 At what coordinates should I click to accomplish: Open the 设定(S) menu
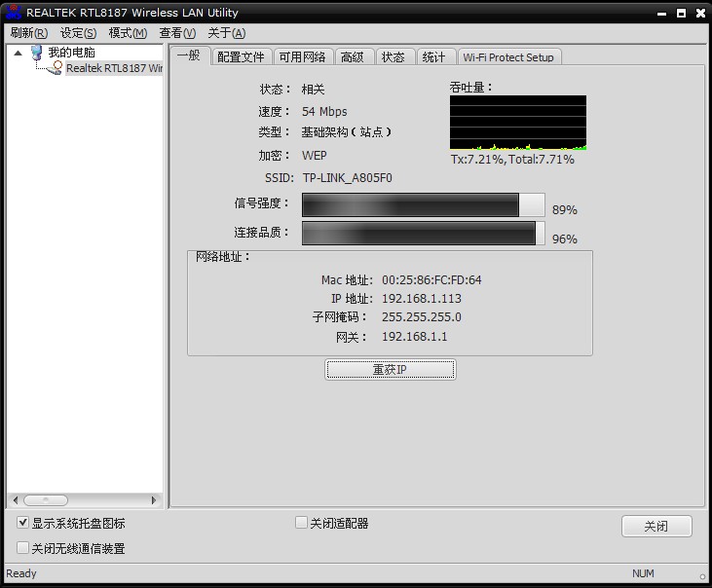[78, 33]
